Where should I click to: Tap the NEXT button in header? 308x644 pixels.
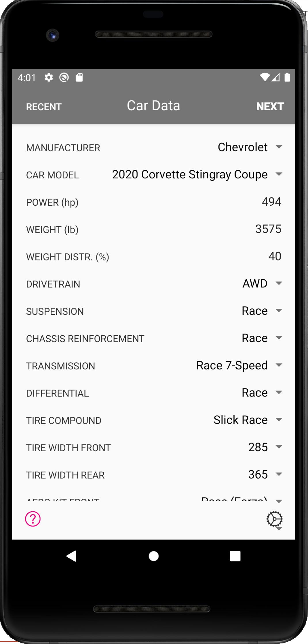coord(270,106)
